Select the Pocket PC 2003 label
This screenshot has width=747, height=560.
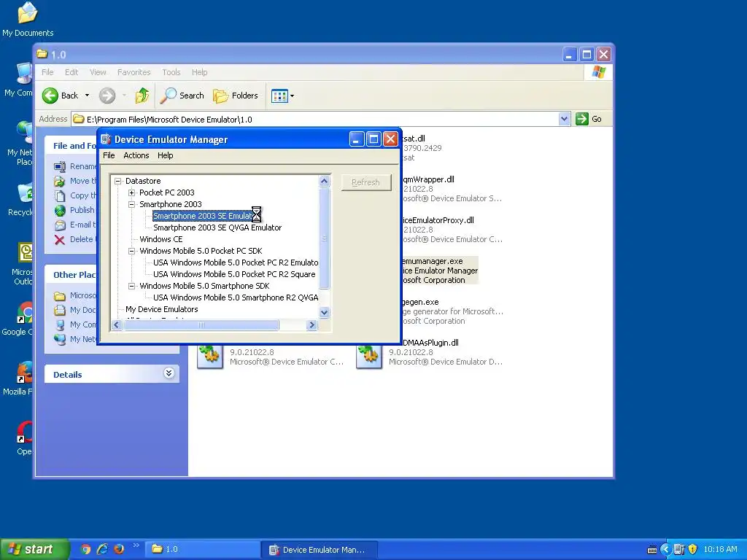167,192
